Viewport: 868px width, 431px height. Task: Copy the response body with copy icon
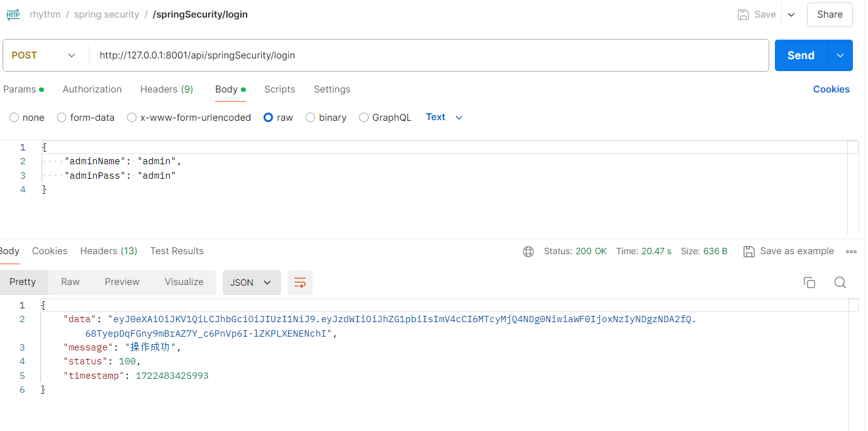coord(810,283)
